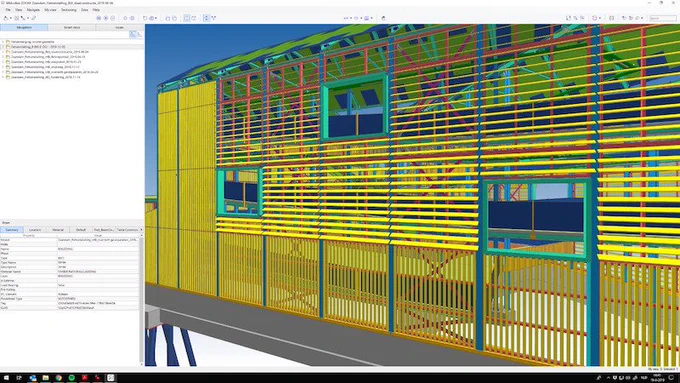Open the View menu

pos(19,10)
